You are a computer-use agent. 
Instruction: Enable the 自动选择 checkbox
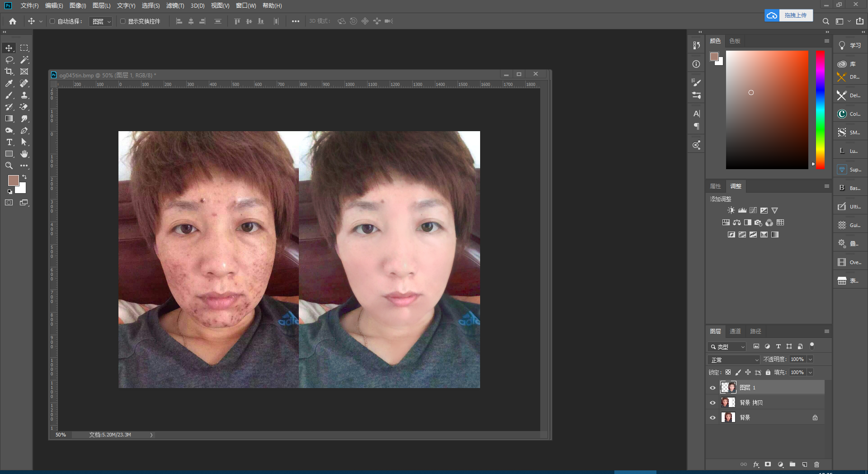click(x=52, y=21)
